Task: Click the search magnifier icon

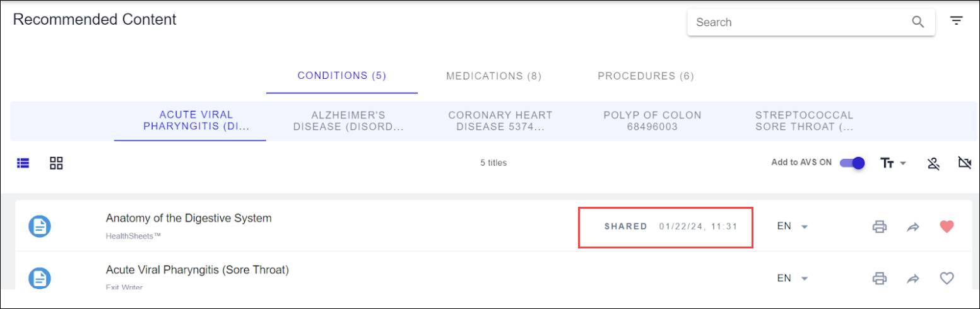Action: (918, 22)
